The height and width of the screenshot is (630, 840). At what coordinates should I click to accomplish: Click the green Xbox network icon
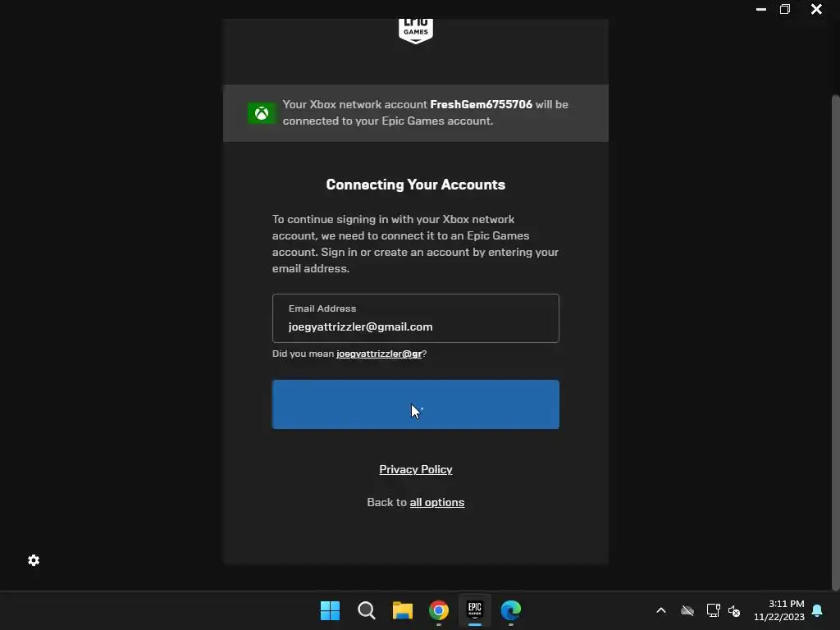tap(262, 113)
